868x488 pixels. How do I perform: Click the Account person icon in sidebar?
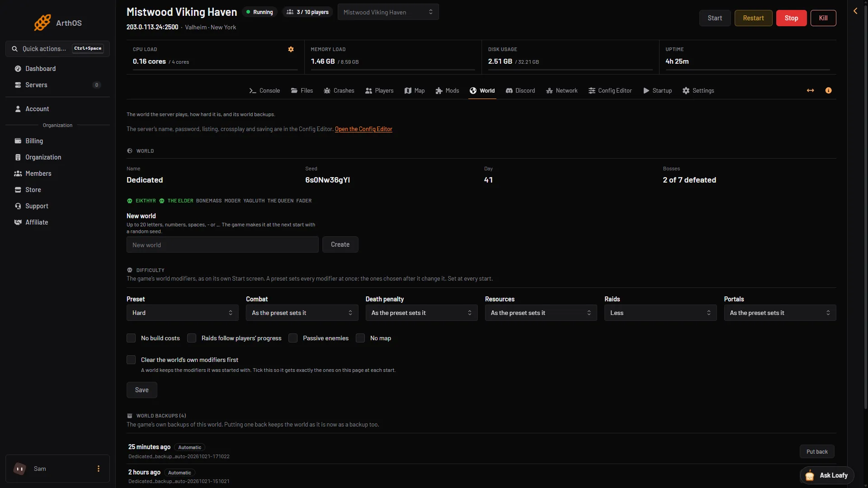point(18,109)
